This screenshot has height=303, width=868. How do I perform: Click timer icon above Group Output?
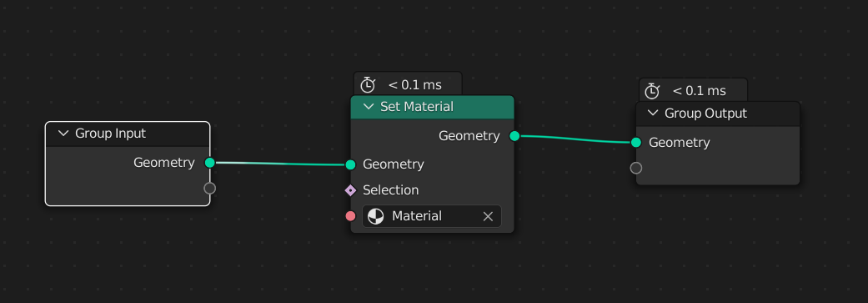pyautogui.click(x=653, y=91)
